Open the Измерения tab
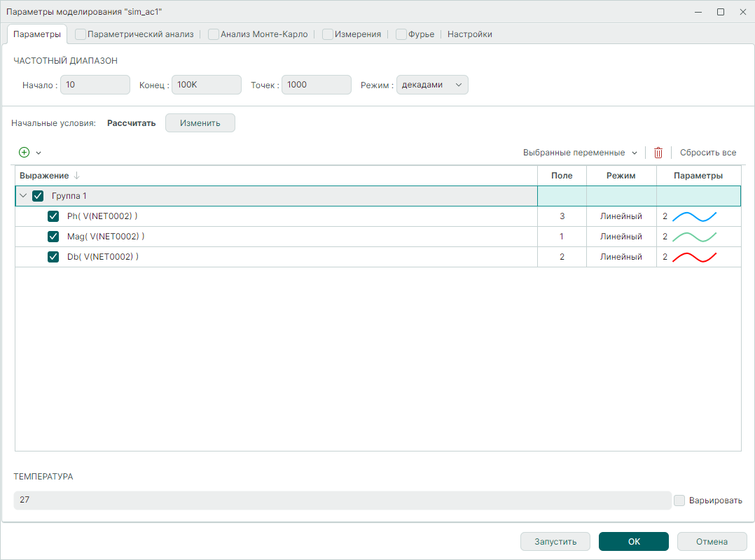 [x=357, y=34]
